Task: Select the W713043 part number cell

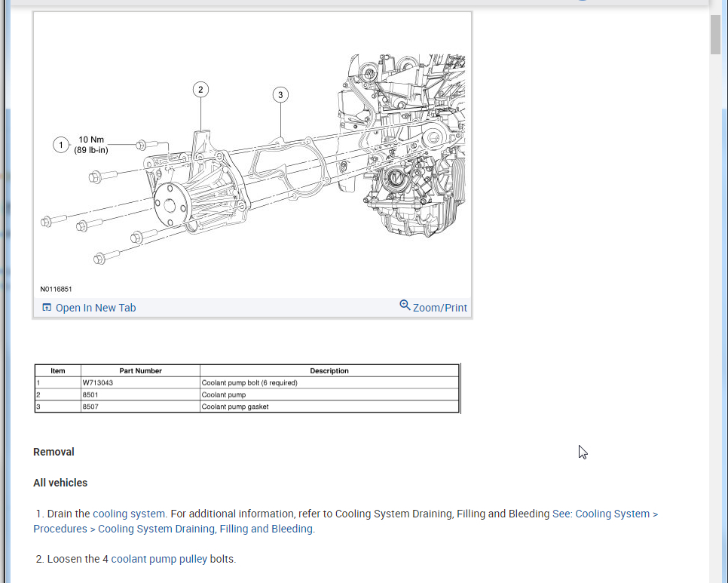Action: point(140,383)
